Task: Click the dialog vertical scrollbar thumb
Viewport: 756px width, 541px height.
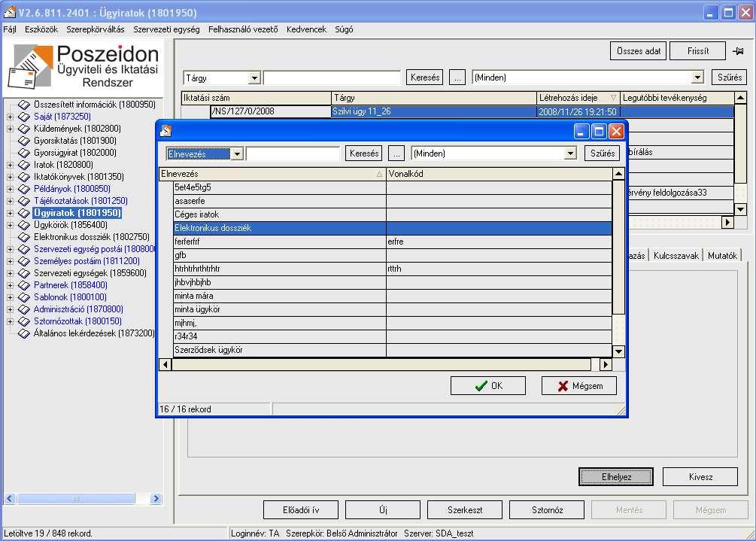Action: pos(618,247)
